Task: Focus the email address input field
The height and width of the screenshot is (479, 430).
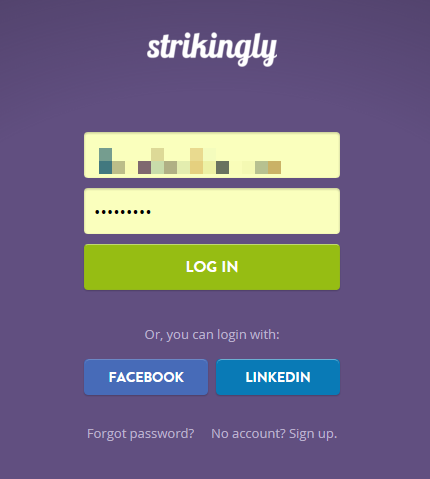Action: [x=212, y=155]
